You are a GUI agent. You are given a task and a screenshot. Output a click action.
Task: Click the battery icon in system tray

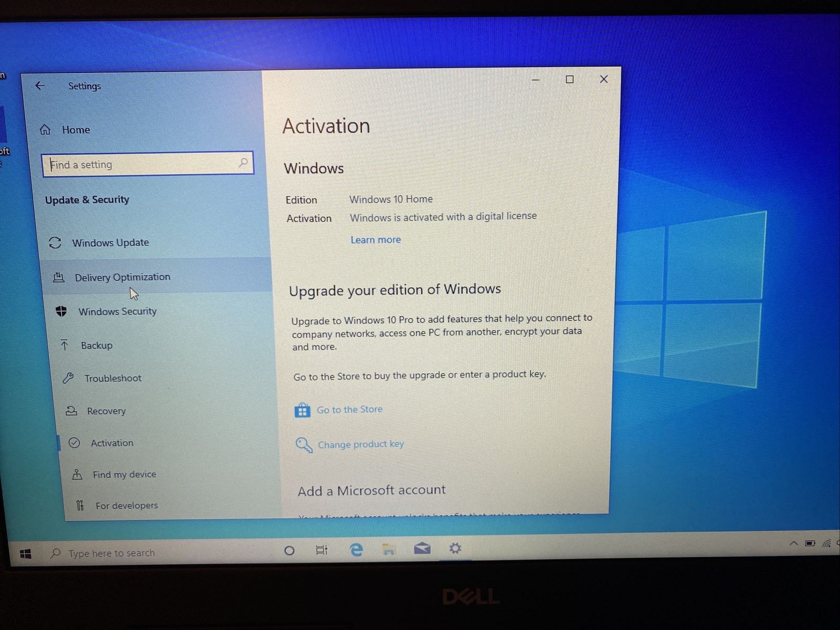point(810,543)
